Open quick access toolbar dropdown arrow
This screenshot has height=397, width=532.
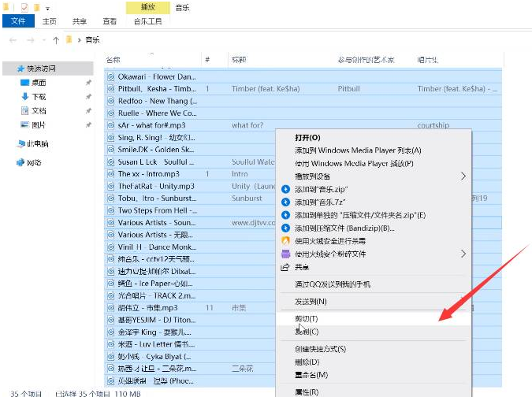click(47, 8)
